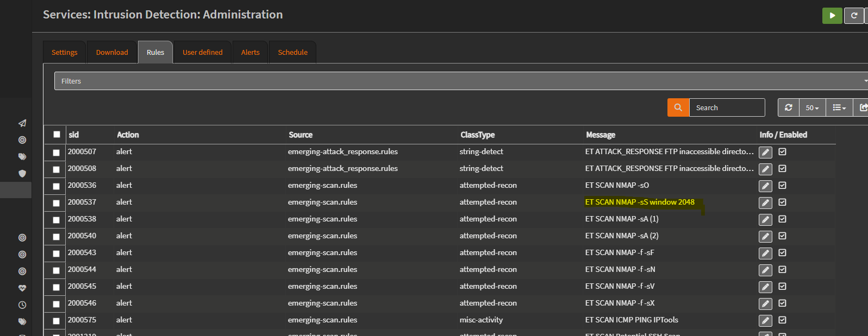Tick the select-all checkbox in table header

click(57, 135)
